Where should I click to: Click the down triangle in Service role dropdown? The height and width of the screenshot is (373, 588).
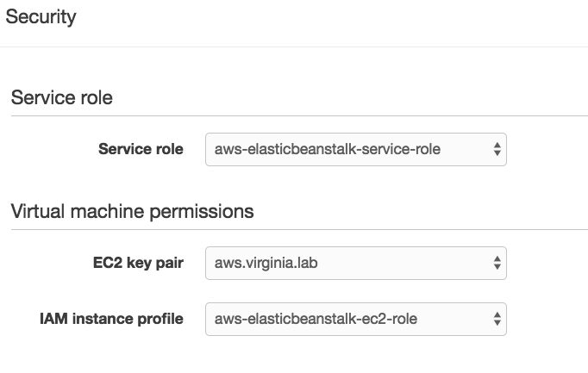[497, 153]
